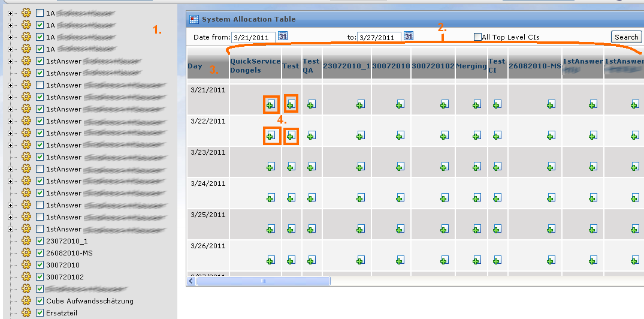Image resolution: width=644 pixels, height=319 pixels.
Task: Click the System Allocation Table window icon
Action: coord(194,19)
